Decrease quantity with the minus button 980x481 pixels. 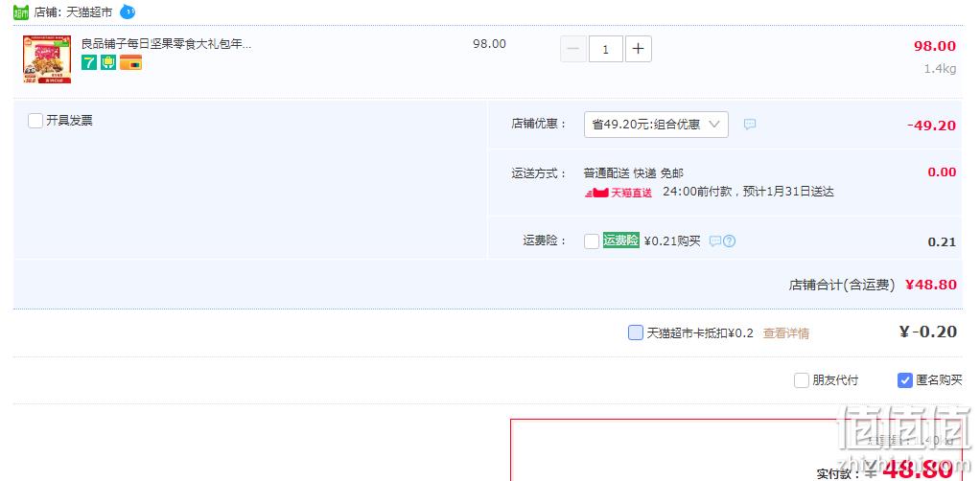click(x=573, y=49)
